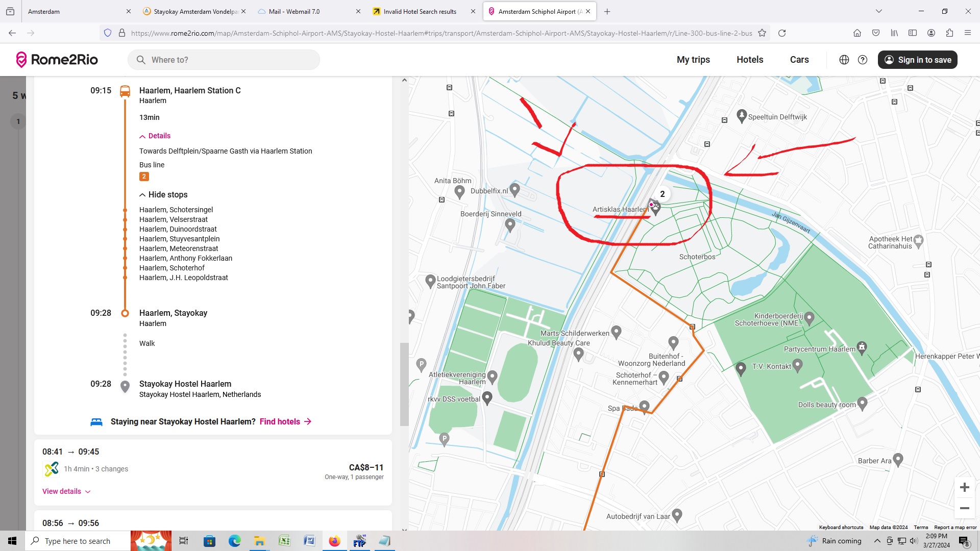980x551 pixels.
Task: Click the Firefox address bar URL
Action: pyautogui.click(x=441, y=33)
